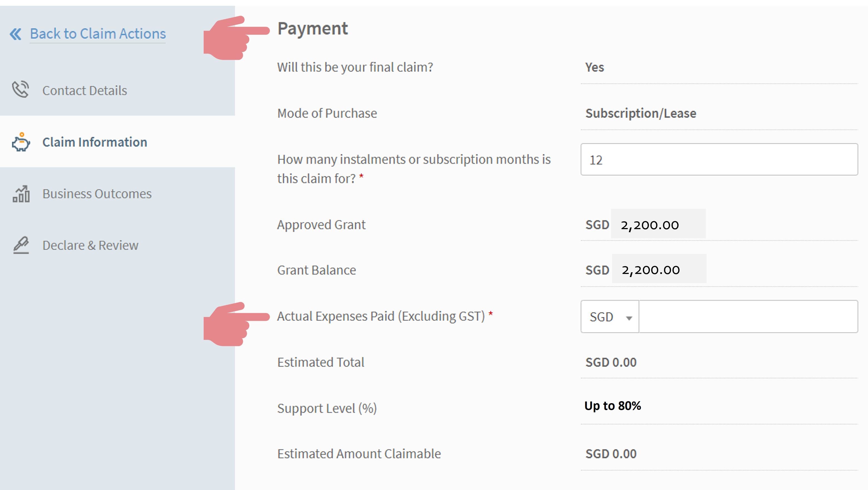Go to Business Outcomes section

coord(97,194)
